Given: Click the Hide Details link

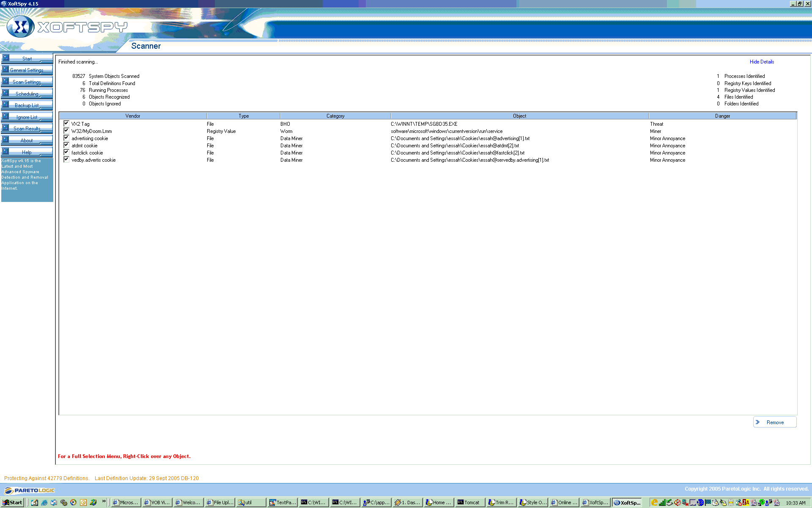Looking at the screenshot, I should click(762, 62).
